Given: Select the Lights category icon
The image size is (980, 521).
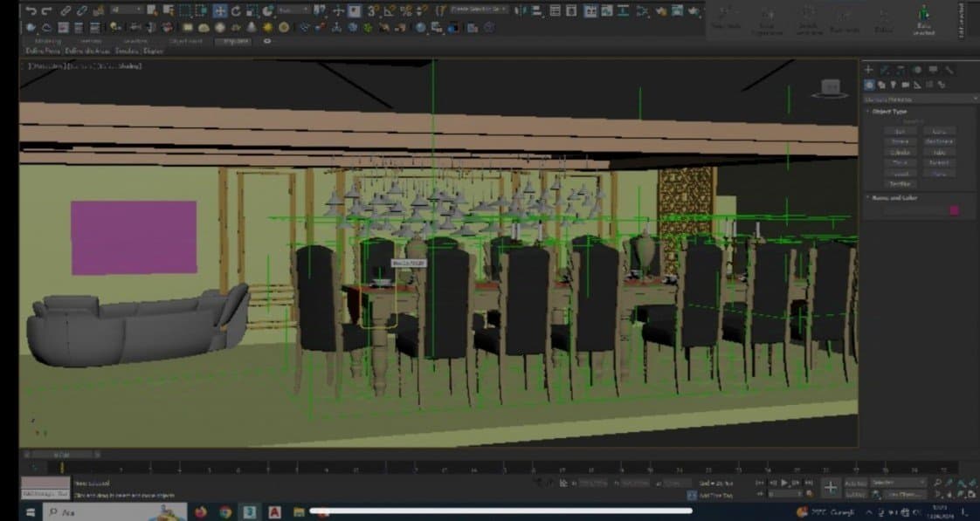Looking at the screenshot, I should click(x=894, y=85).
